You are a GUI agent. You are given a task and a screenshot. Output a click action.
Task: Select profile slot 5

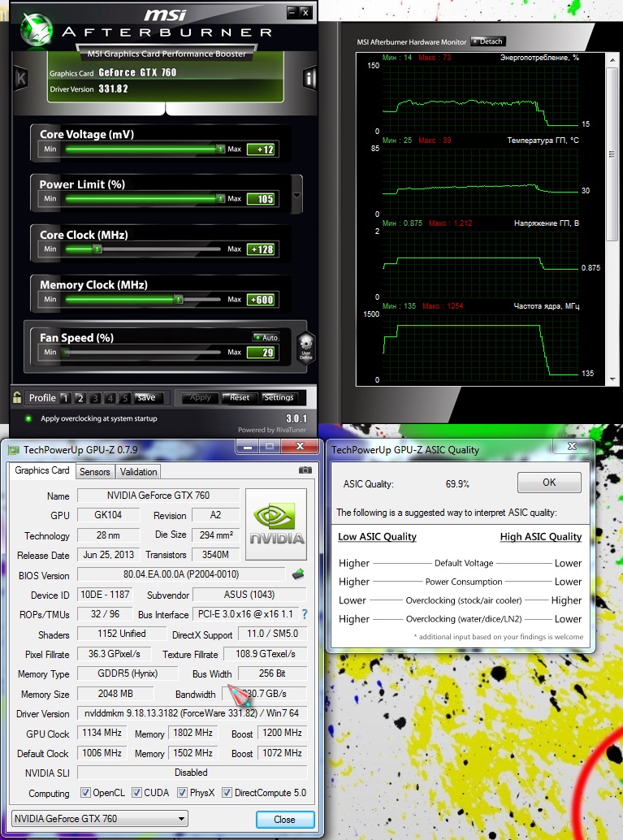point(125,397)
